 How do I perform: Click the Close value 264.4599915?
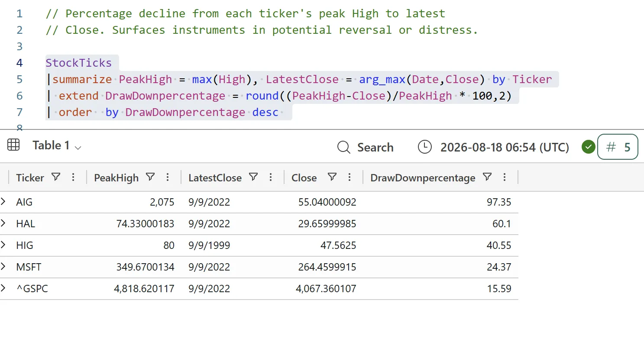pos(327,267)
